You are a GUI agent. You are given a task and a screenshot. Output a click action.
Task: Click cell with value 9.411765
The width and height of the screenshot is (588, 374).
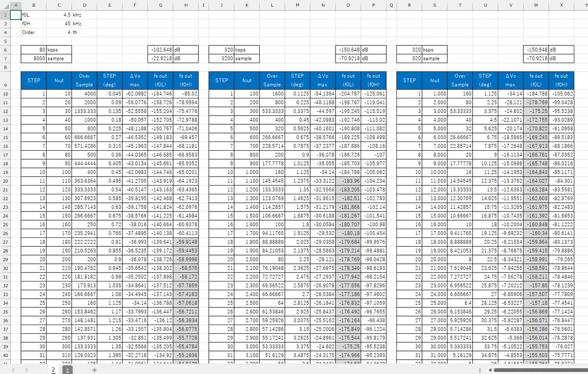pos(460,233)
